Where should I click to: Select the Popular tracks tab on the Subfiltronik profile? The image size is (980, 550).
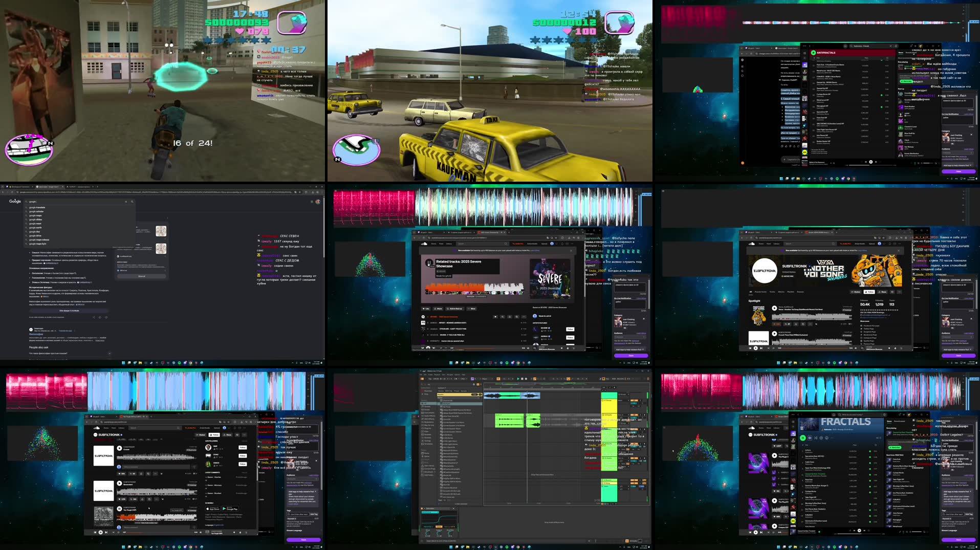click(x=760, y=292)
